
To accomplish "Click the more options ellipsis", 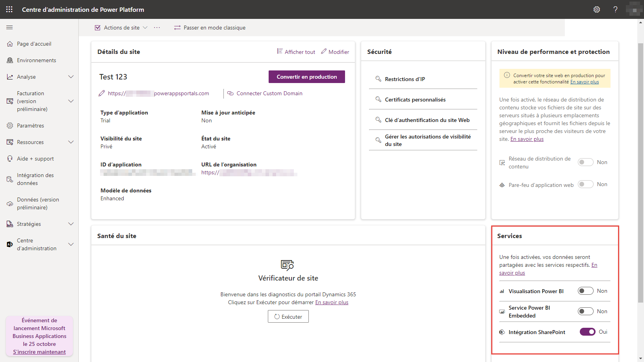I will coord(157,28).
